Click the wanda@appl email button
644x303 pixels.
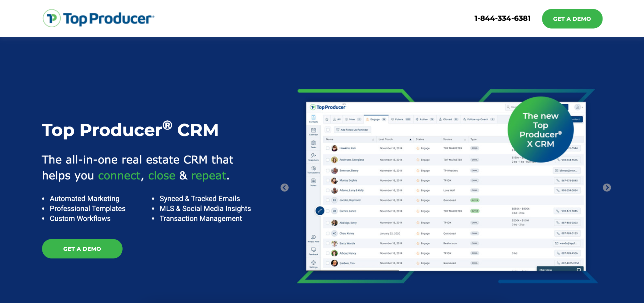(x=567, y=243)
